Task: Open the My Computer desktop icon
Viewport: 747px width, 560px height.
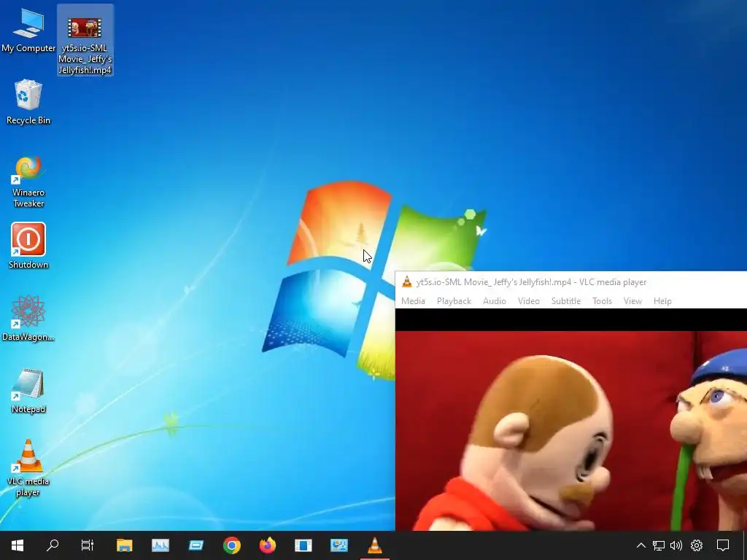Action: (28, 31)
